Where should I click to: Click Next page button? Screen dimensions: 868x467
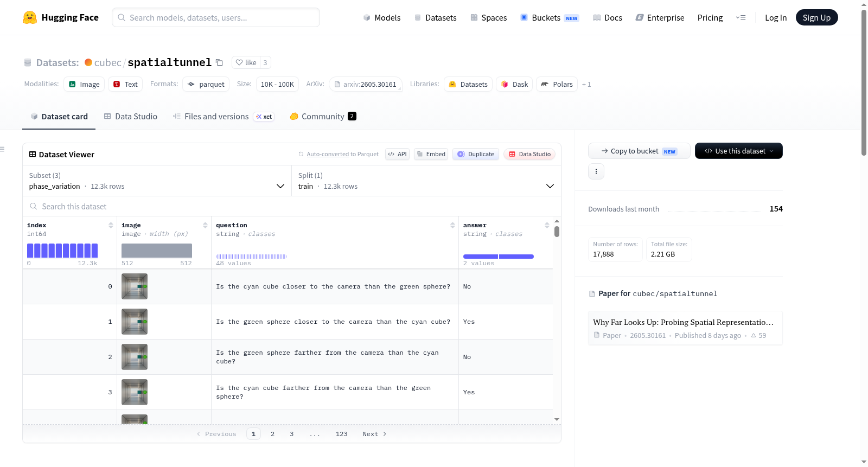click(374, 434)
